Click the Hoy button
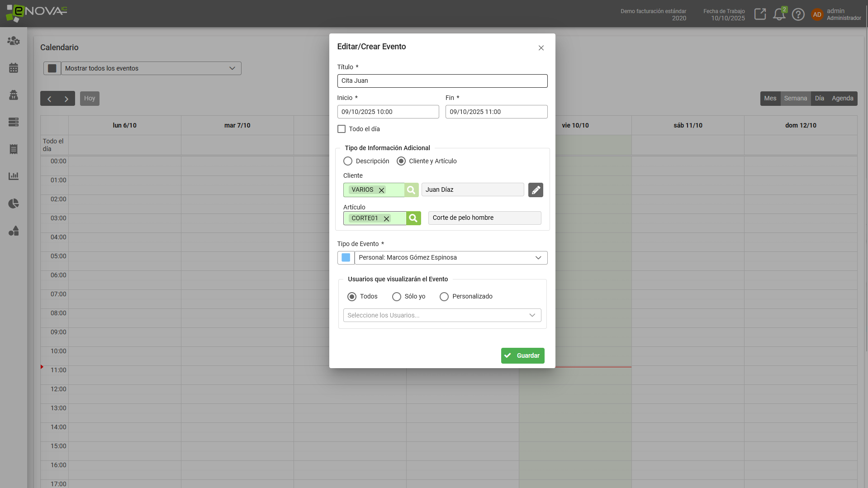 [x=90, y=99]
